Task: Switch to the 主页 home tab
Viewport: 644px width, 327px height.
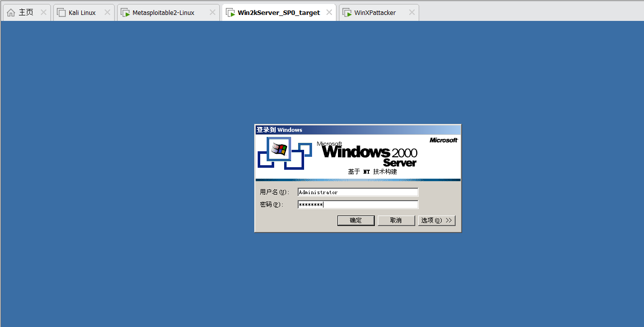Action: pyautogui.click(x=26, y=12)
